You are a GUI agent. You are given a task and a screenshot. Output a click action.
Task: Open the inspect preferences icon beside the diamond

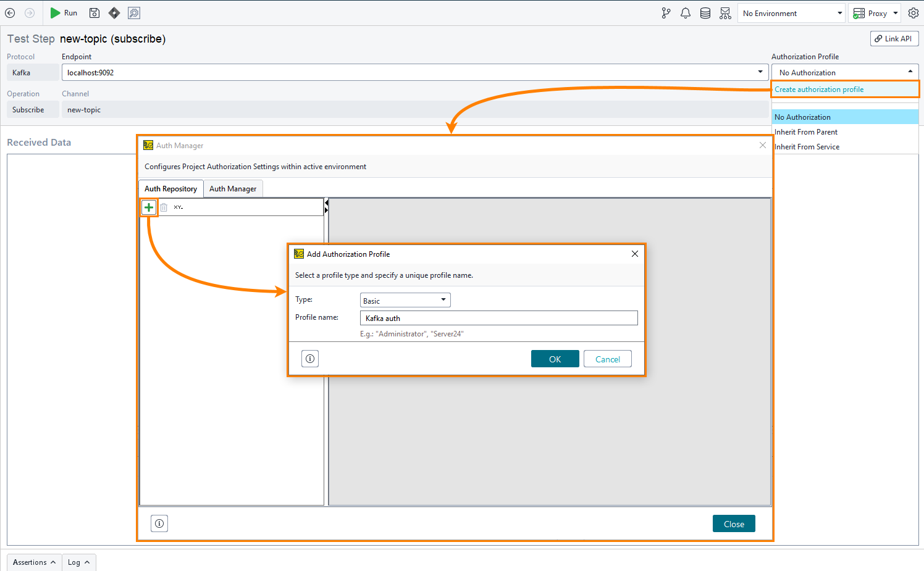click(x=134, y=12)
